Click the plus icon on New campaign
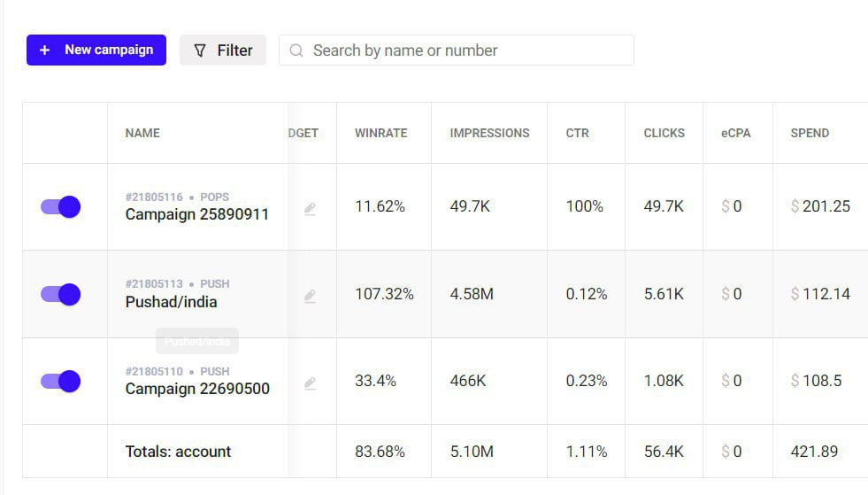Image resolution: width=868 pixels, height=495 pixels. (44, 50)
